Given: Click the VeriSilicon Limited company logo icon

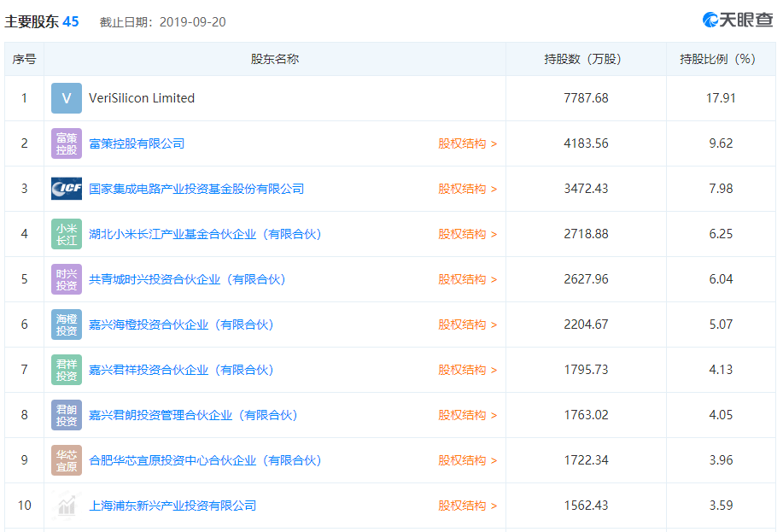Looking at the screenshot, I should [x=66, y=97].
